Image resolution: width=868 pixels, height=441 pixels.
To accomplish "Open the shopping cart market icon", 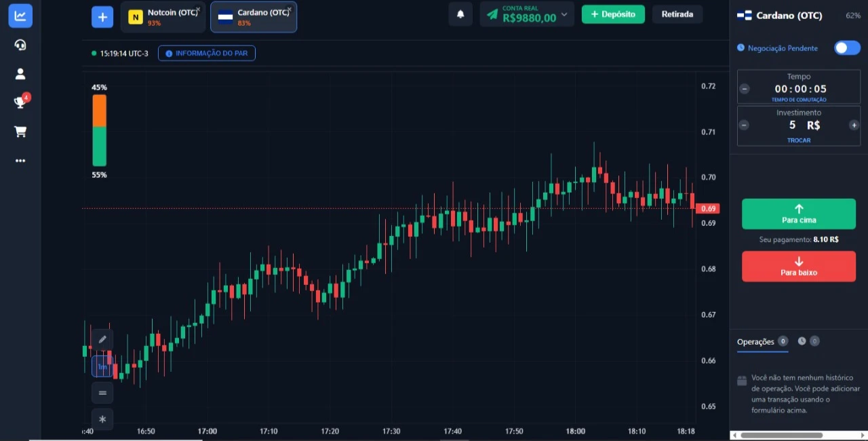I will click(20, 132).
